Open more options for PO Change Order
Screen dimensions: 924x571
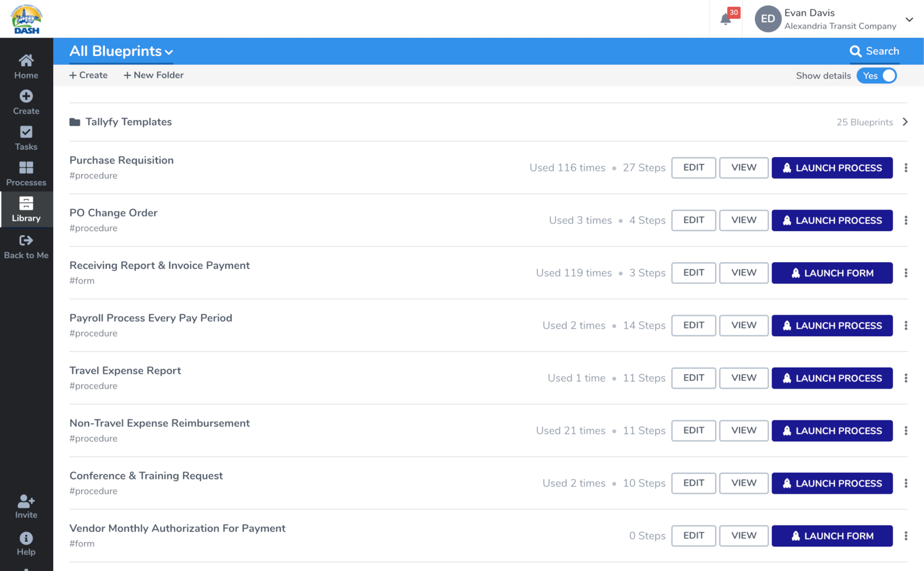tap(906, 221)
